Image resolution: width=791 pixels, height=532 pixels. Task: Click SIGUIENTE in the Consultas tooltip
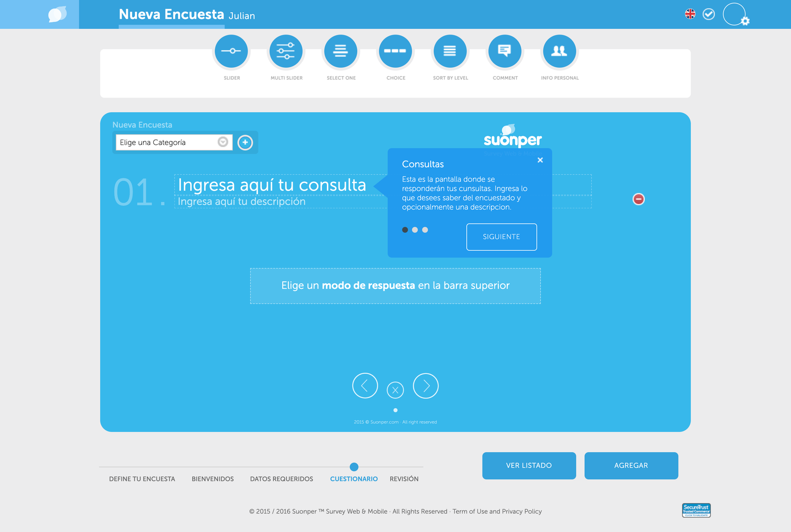[x=501, y=237]
